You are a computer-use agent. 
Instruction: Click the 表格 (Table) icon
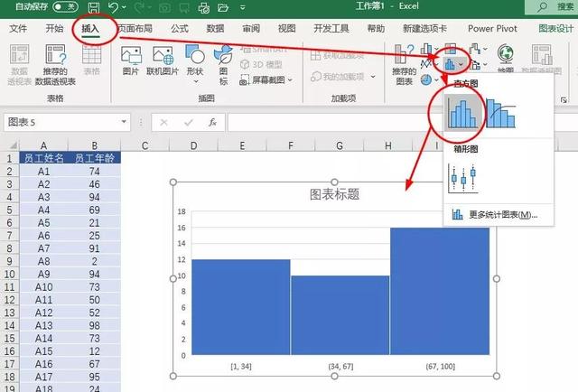(x=92, y=60)
